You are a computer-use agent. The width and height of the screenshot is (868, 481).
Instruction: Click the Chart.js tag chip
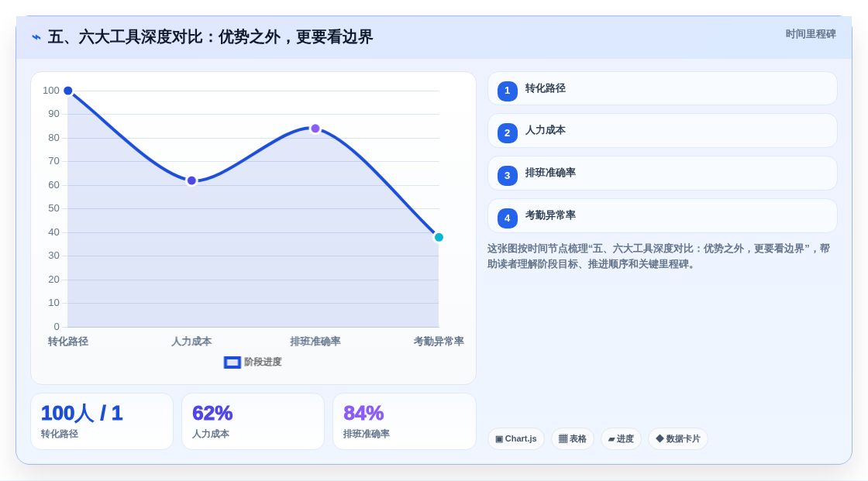(516, 439)
